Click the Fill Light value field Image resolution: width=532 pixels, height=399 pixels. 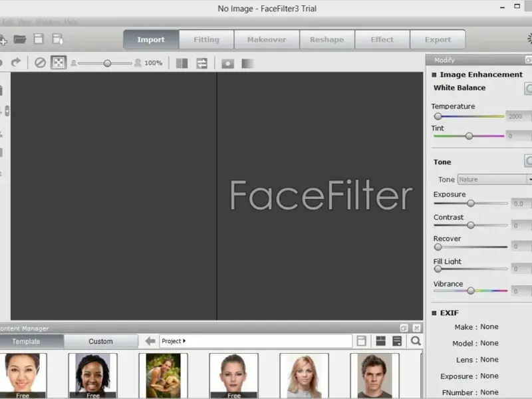click(x=521, y=269)
